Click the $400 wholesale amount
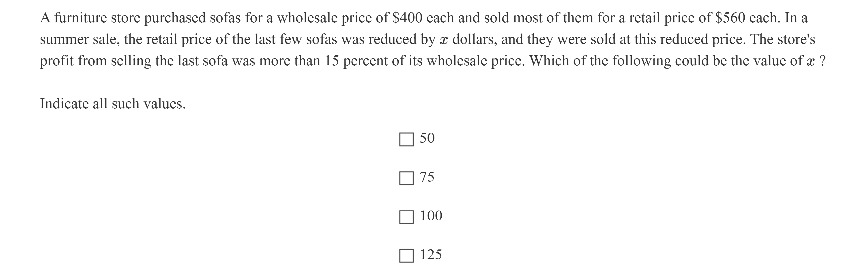Viewport: 868px width, 275px height. (x=407, y=18)
